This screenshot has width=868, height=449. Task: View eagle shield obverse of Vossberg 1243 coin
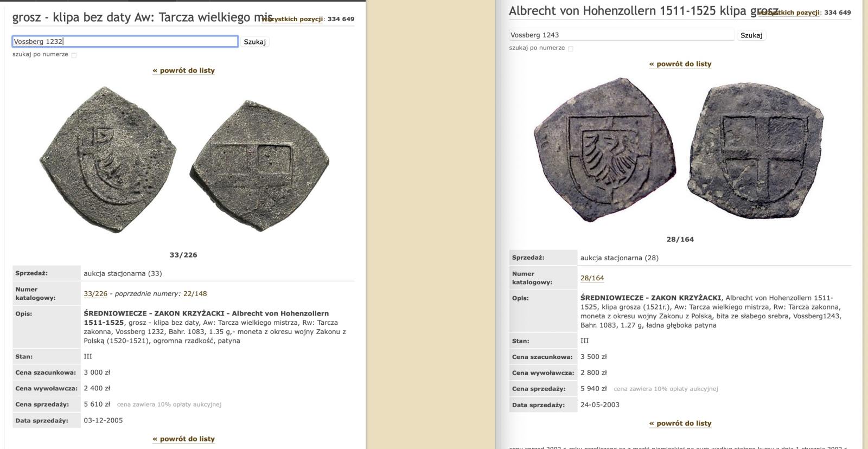coord(605,150)
